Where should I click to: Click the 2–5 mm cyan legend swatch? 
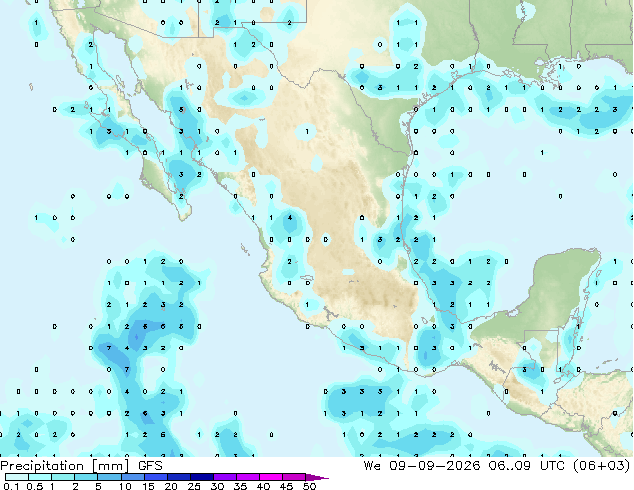pos(86,477)
